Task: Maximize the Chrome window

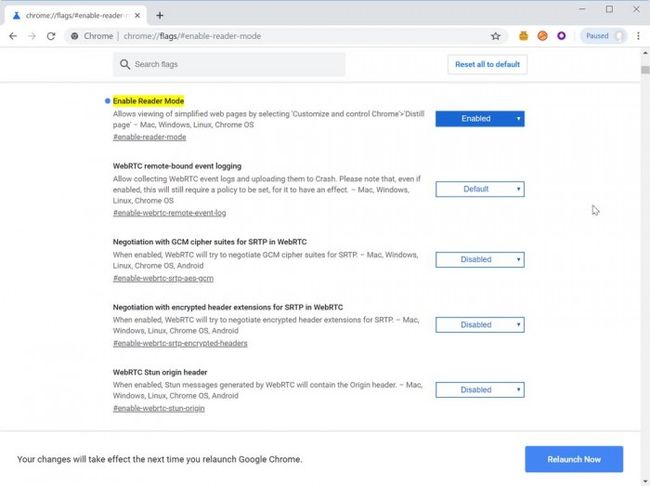Action: pyautogui.click(x=609, y=9)
